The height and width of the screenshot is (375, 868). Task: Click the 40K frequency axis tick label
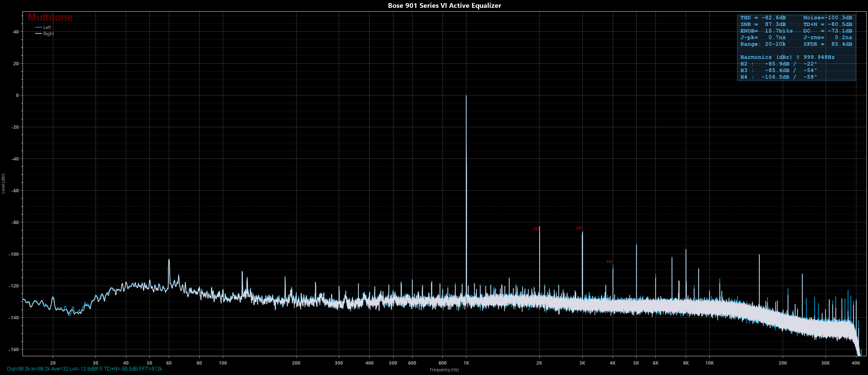856,363
